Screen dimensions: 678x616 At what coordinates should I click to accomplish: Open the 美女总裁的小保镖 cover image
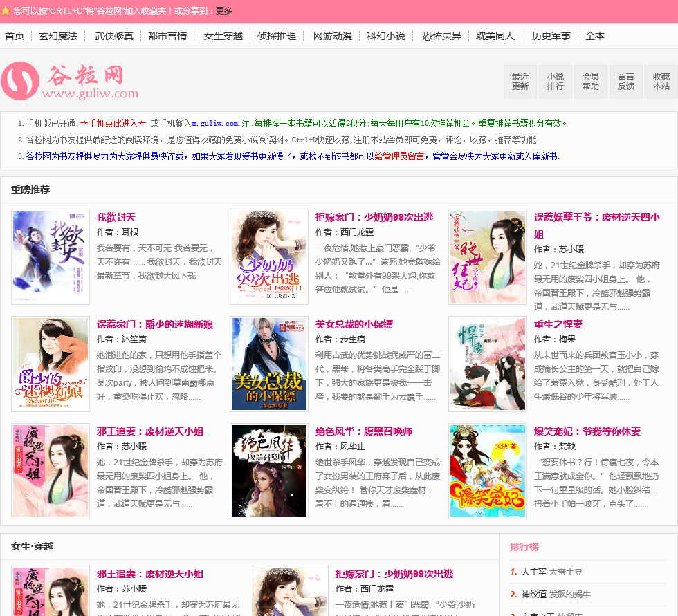[269, 364]
